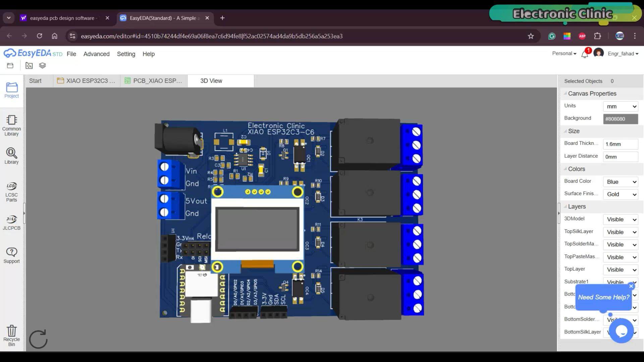Click the image export toolbar icon
Viewport: 644px width, 362px height.
[29, 66]
